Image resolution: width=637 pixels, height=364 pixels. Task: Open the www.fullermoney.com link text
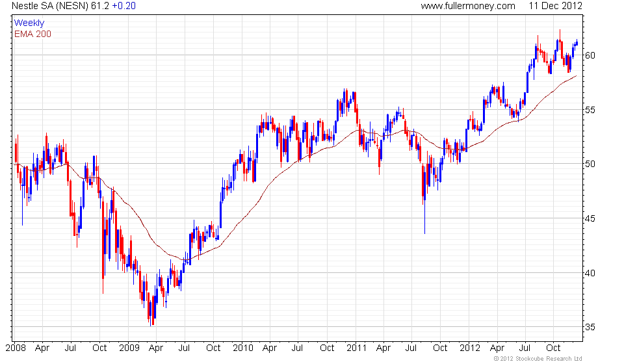468,6
